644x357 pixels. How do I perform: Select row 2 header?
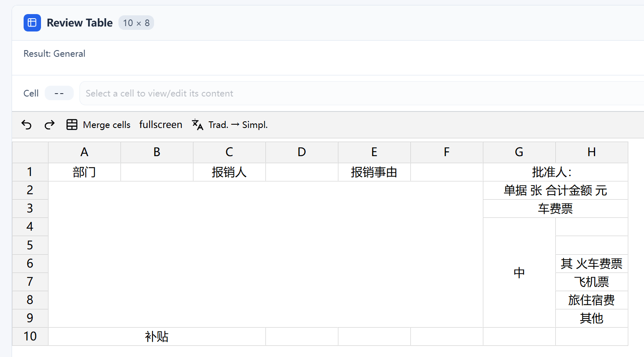(30, 191)
